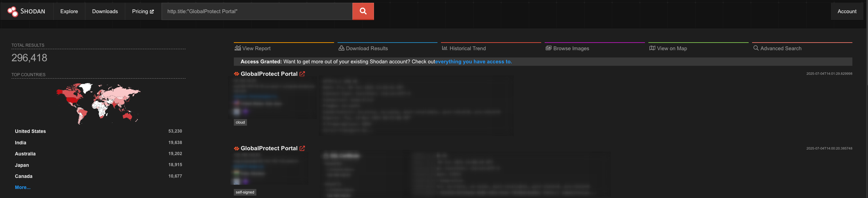This screenshot has width=868, height=198.
Task: Click the Canada count 10,677
Action: pyautogui.click(x=175, y=176)
